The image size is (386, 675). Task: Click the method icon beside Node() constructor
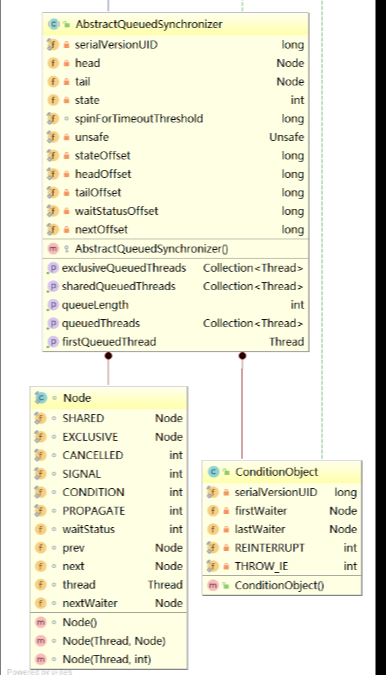click(x=40, y=622)
